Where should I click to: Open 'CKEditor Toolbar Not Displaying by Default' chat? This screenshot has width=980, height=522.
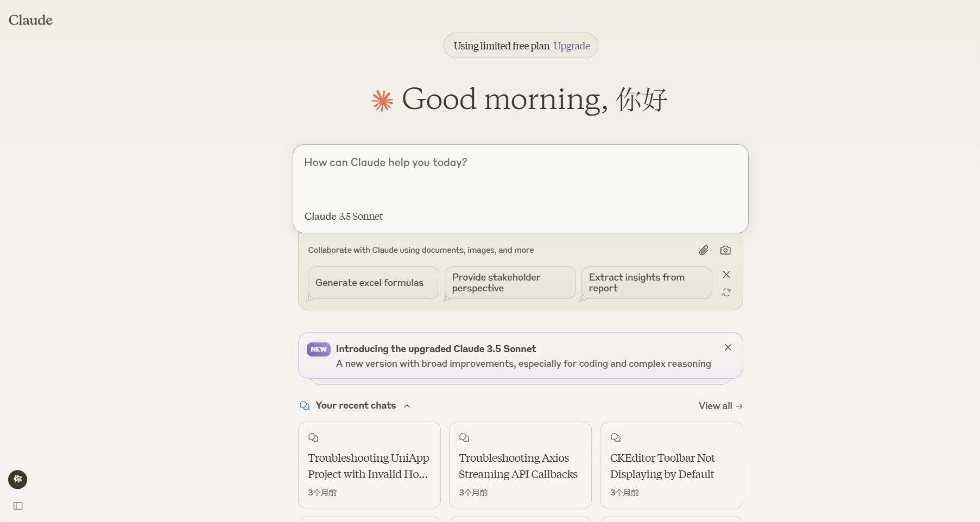[671, 465]
